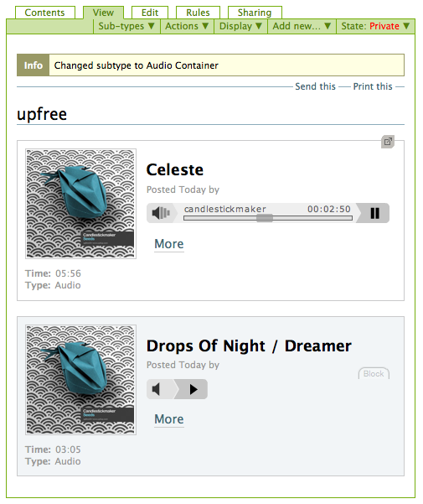Click the More link under Celeste
Image resolution: width=423 pixels, height=504 pixels.
point(169,244)
